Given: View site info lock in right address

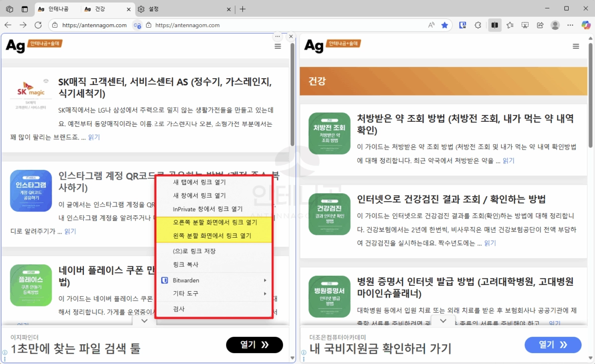Looking at the screenshot, I should 148,25.
